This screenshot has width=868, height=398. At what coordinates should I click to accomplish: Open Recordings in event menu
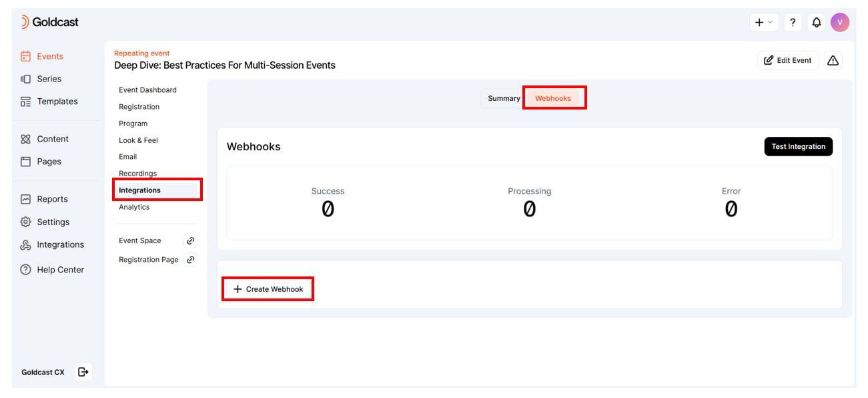pyautogui.click(x=137, y=174)
